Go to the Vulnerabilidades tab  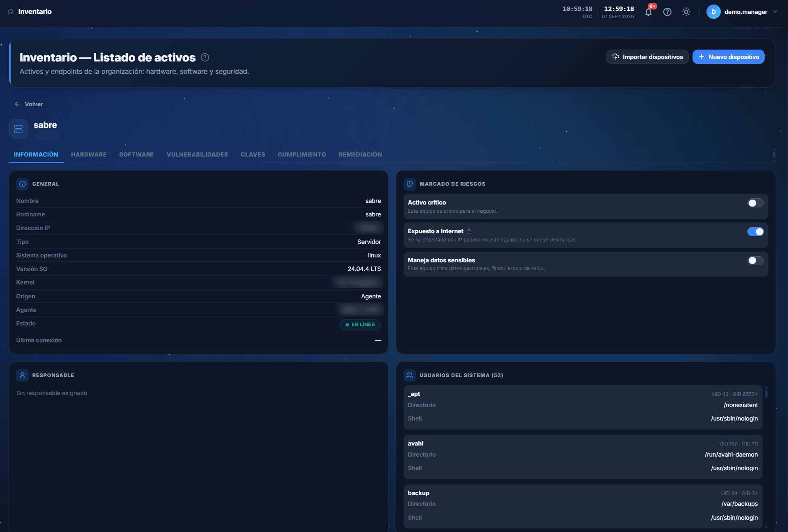[x=197, y=155]
